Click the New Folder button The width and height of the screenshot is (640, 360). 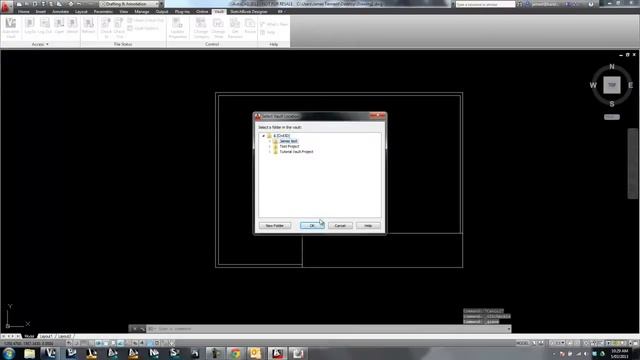coord(275,226)
